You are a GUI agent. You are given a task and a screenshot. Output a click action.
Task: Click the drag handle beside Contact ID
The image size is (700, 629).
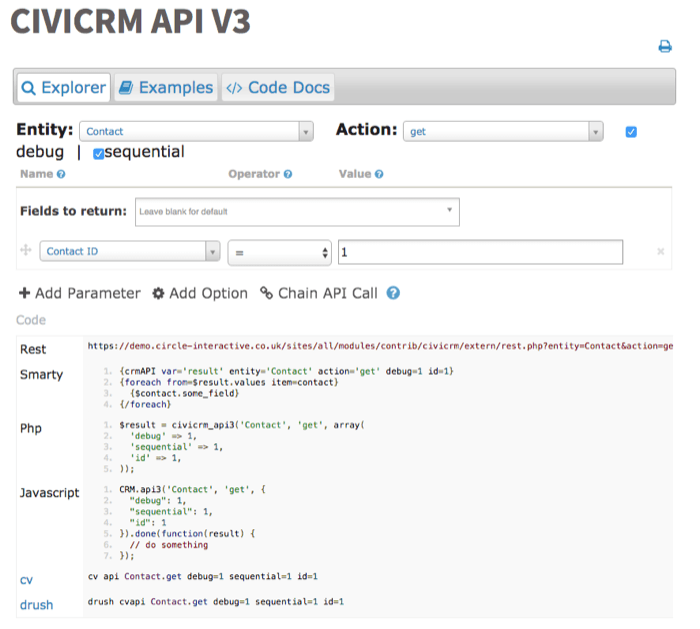[26, 252]
